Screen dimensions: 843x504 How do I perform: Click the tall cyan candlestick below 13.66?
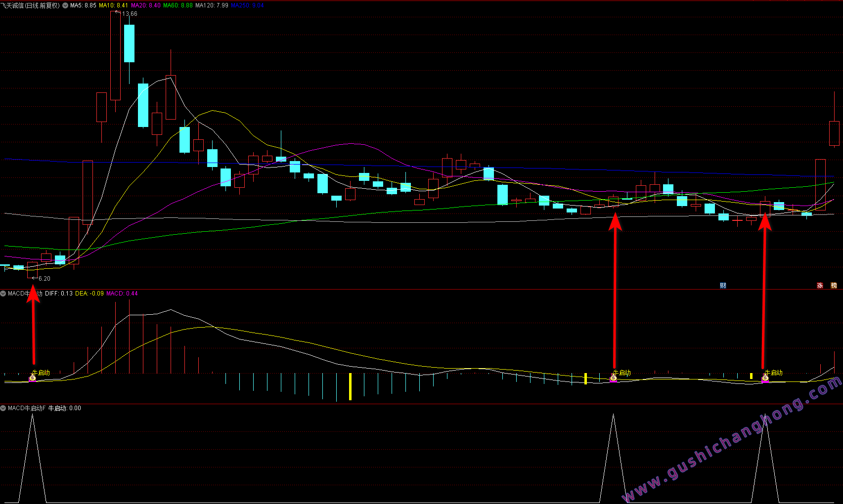pos(129,43)
